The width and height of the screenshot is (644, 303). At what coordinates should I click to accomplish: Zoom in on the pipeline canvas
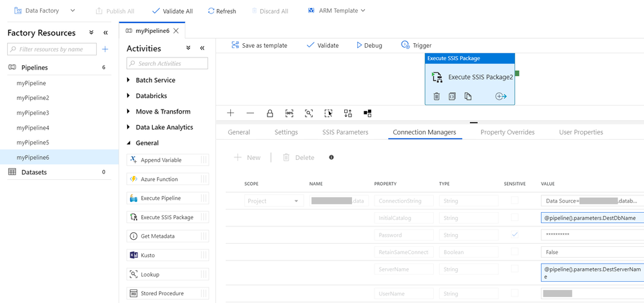(230, 113)
